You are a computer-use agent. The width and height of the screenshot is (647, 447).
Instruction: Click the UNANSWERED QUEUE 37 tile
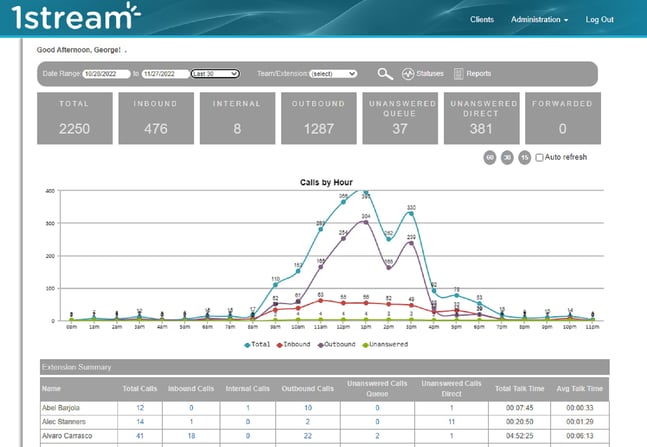pos(400,118)
